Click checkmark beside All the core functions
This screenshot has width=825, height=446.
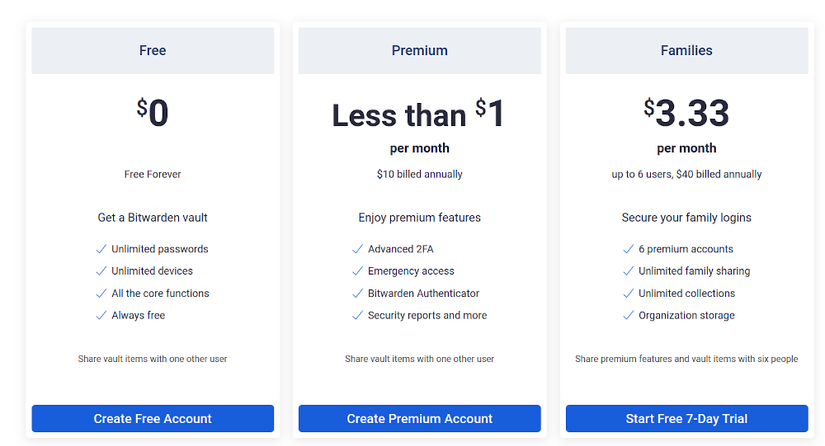coord(101,293)
